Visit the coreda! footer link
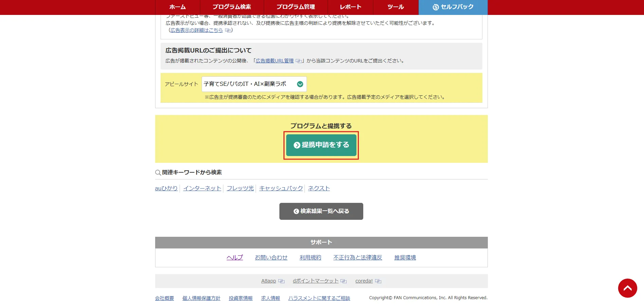The width and height of the screenshot is (644, 308). [364, 281]
